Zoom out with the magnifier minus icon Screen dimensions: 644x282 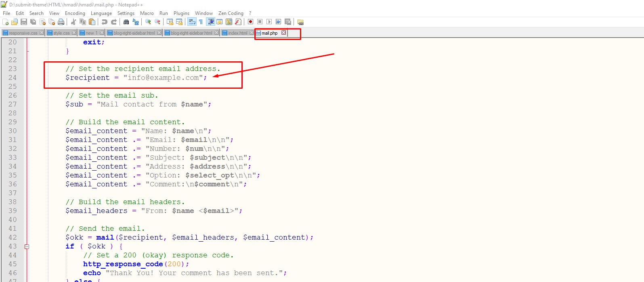pyautogui.click(x=157, y=22)
